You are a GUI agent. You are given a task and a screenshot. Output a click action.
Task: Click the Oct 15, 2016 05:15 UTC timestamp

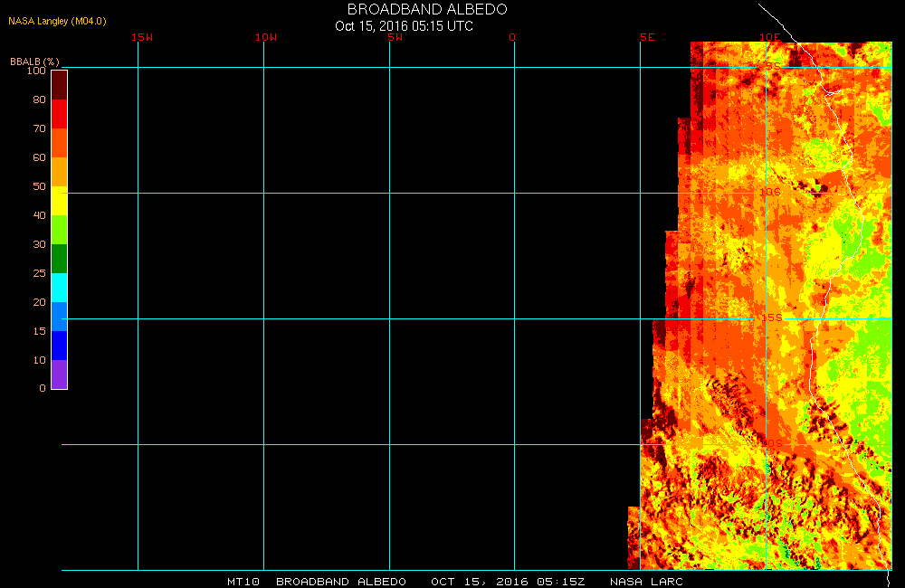404,26
